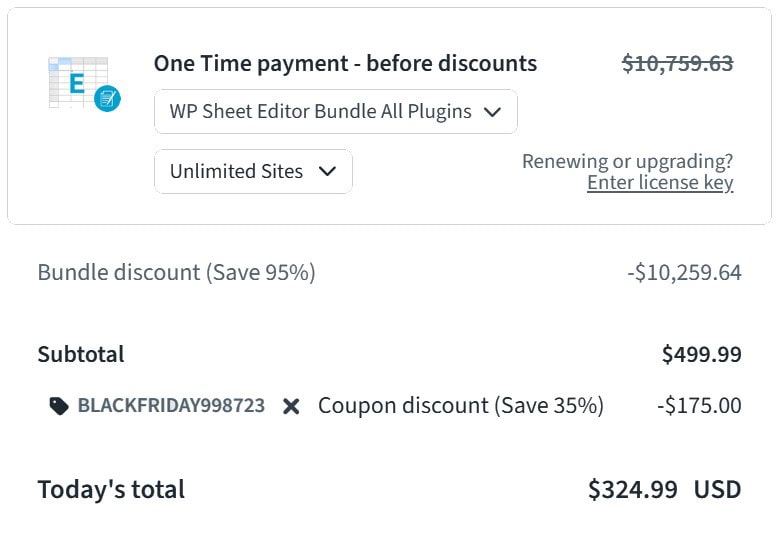Click the -$10,259.64 discount amount
The image size is (779, 534).
tap(686, 272)
